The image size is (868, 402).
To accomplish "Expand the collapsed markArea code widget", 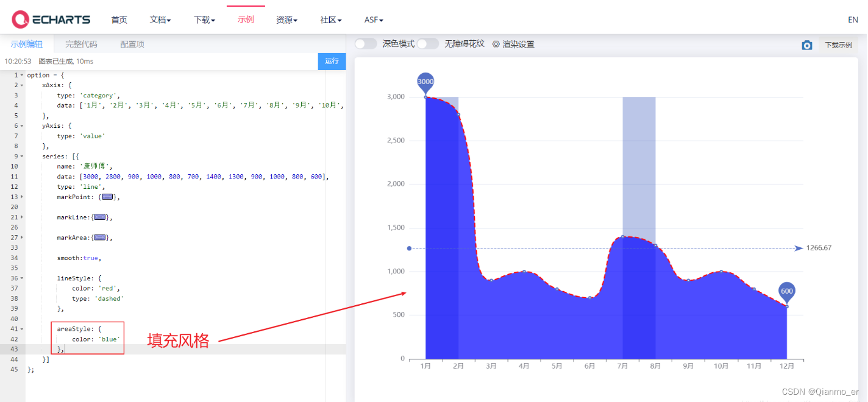I will 99,237.
